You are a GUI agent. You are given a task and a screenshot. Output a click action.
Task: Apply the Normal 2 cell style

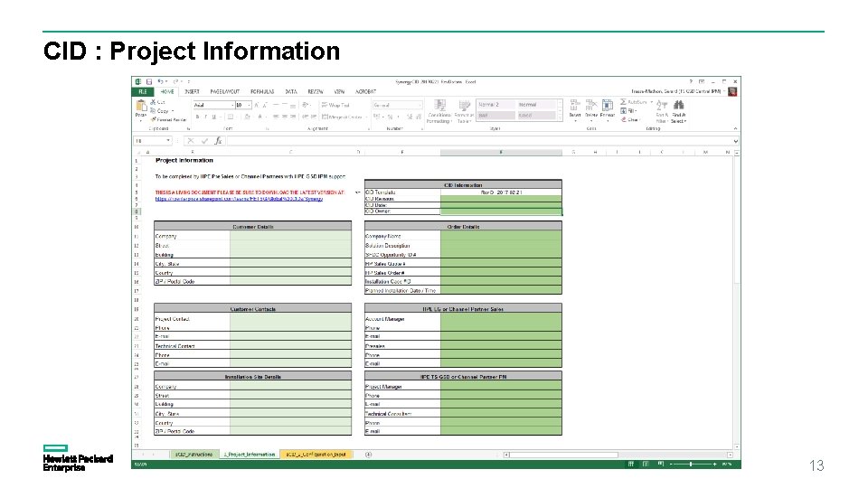point(495,105)
